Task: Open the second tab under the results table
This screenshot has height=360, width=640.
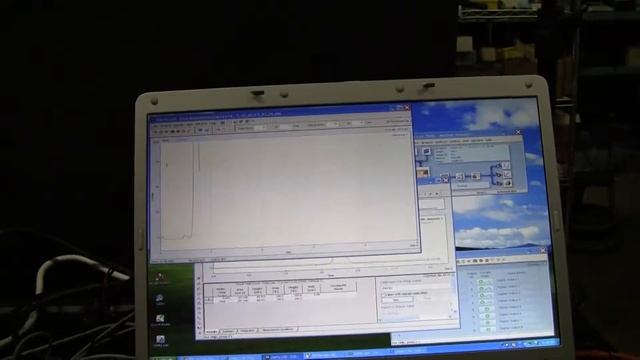Action: (229, 331)
